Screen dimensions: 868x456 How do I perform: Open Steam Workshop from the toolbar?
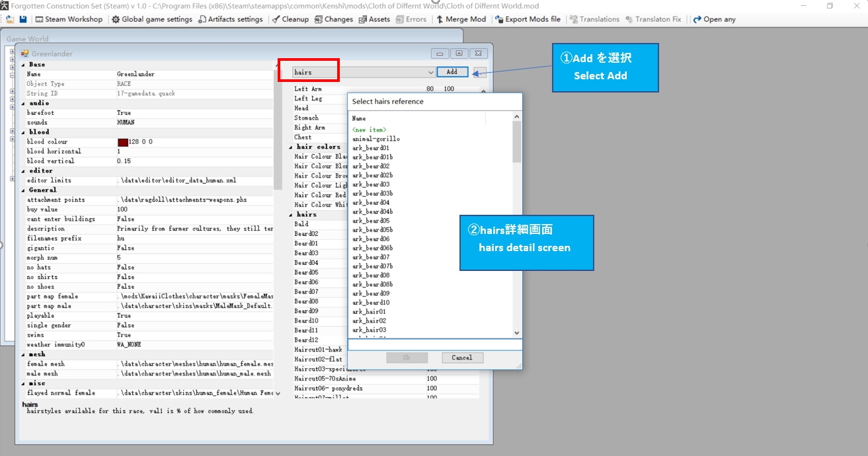pyautogui.click(x=69, y=19)
